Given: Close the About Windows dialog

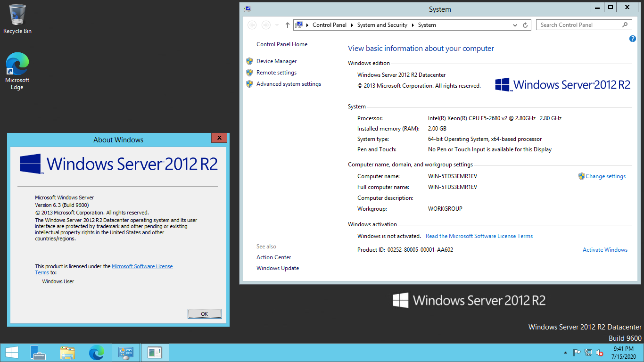Looking at the screenshot, I should pos(219,138).
